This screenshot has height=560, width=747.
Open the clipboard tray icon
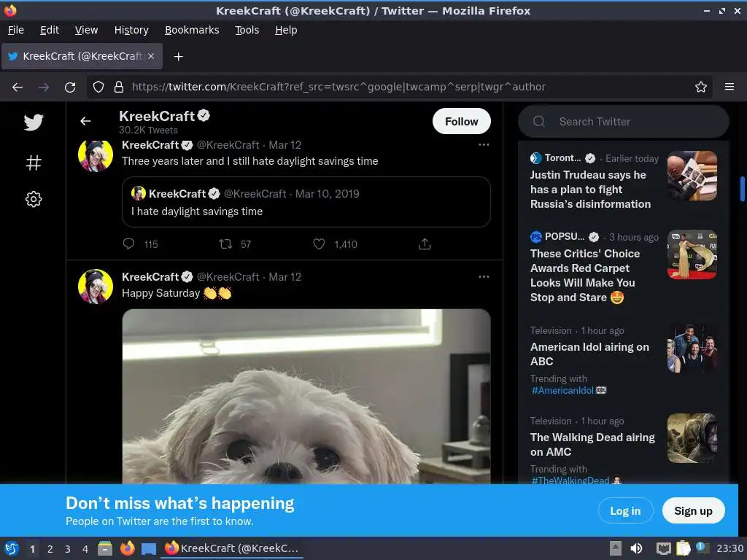[683, 548]
